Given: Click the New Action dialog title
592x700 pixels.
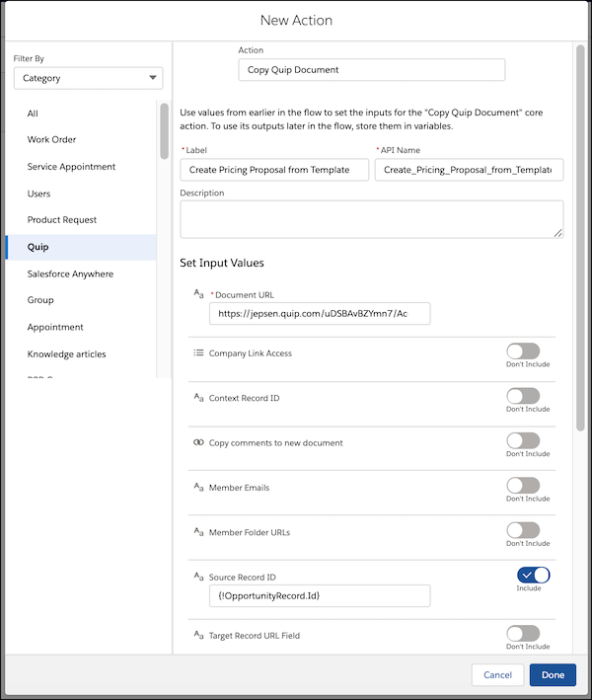Looking at the screenshot, I should (296, 20).
